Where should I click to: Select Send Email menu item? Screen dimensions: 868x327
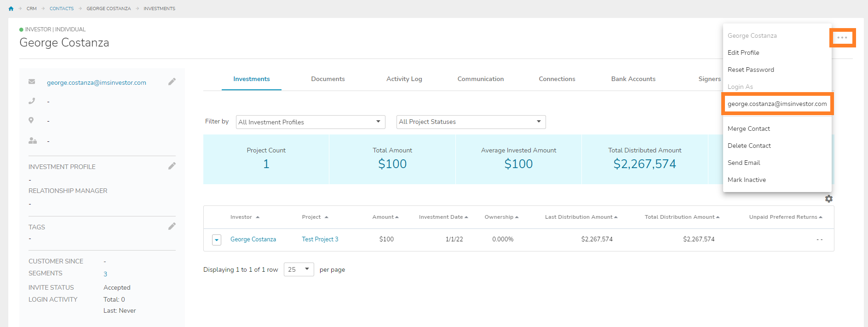777,163
